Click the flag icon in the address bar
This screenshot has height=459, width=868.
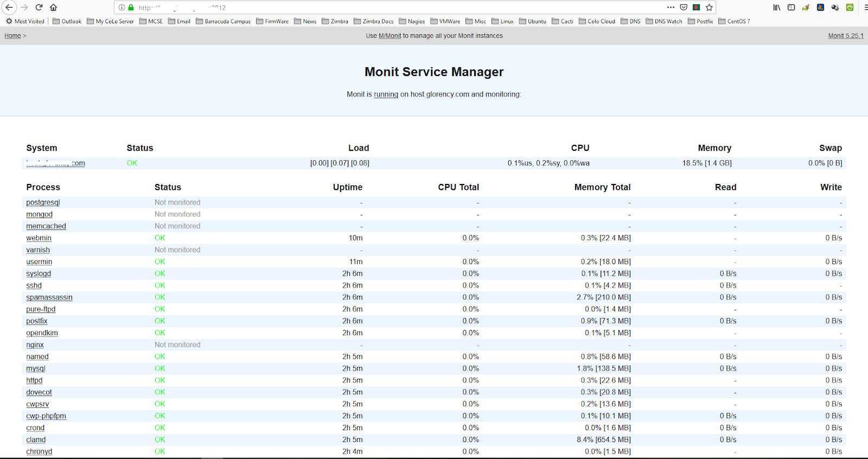[697, 7]
